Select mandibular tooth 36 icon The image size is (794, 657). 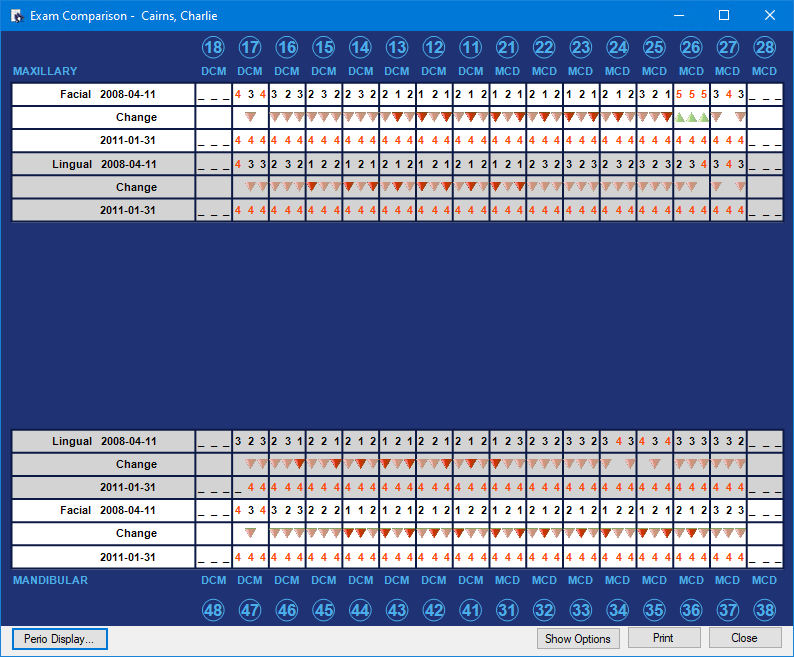691,610
